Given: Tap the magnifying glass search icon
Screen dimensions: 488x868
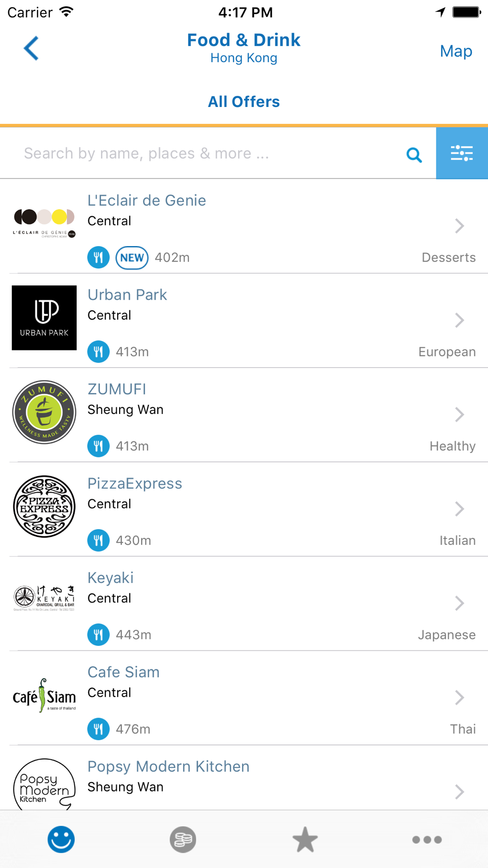Looking at the screenshot, I should pos(414,155).
